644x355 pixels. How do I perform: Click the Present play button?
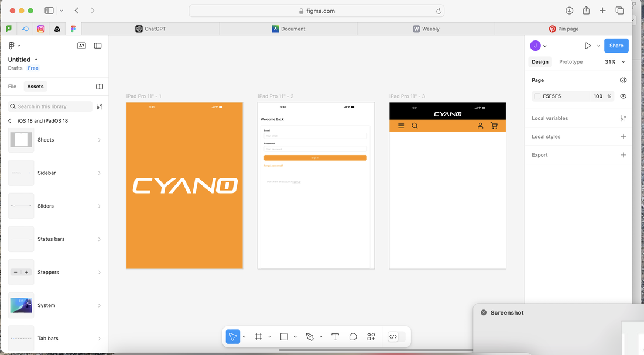588,46
